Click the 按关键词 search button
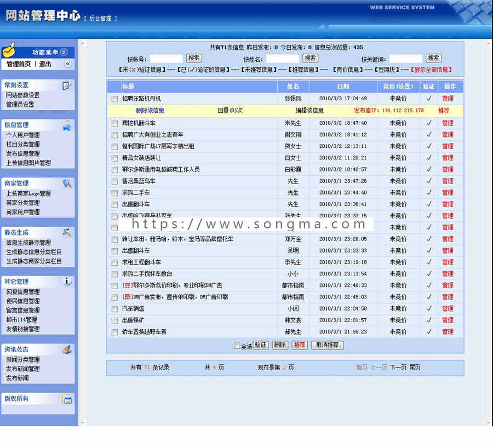This screenshot has height=448, width=493. (434, 58)
